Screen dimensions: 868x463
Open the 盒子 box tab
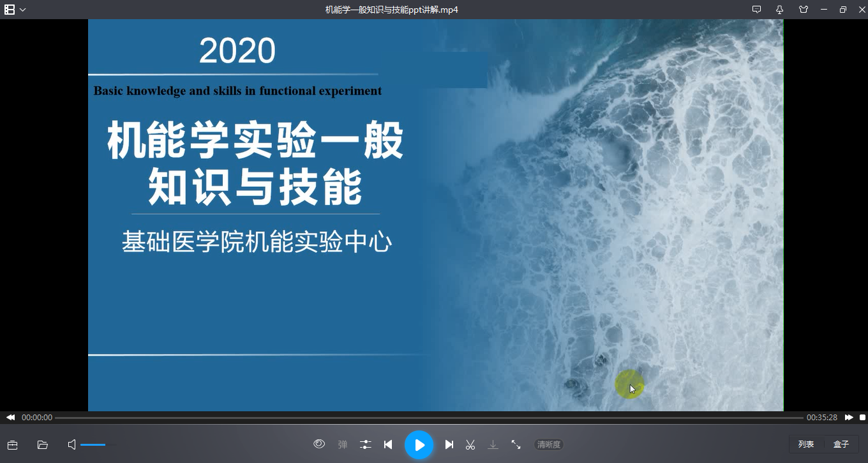841,444
